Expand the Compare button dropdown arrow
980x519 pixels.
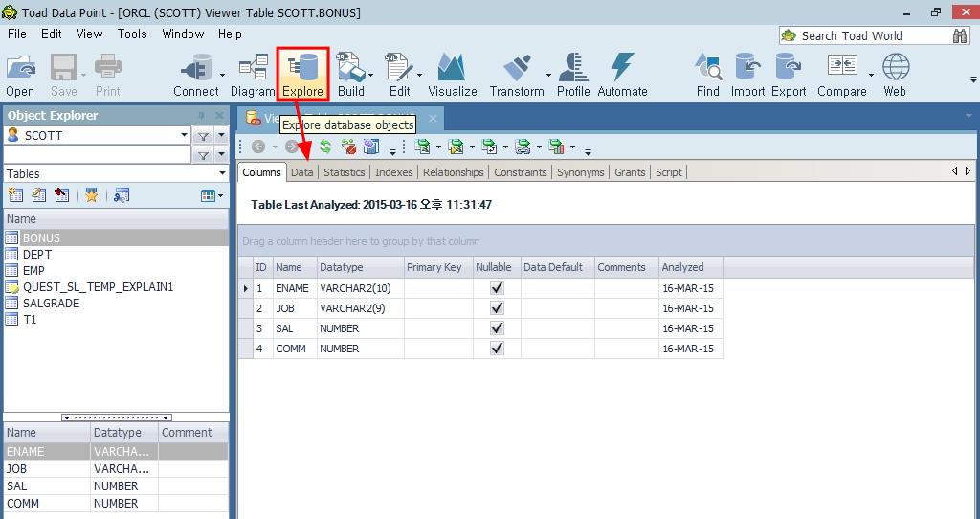pos(871,75)
